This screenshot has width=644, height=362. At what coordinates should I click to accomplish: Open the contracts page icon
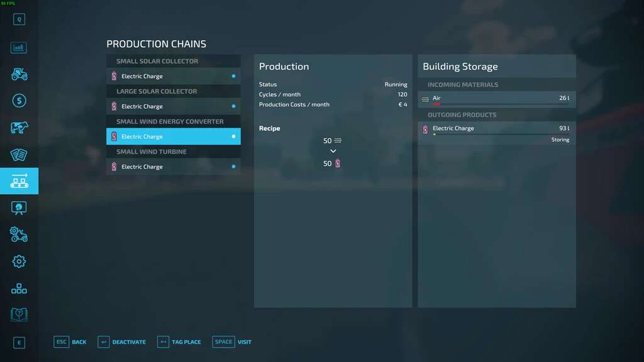19,155
